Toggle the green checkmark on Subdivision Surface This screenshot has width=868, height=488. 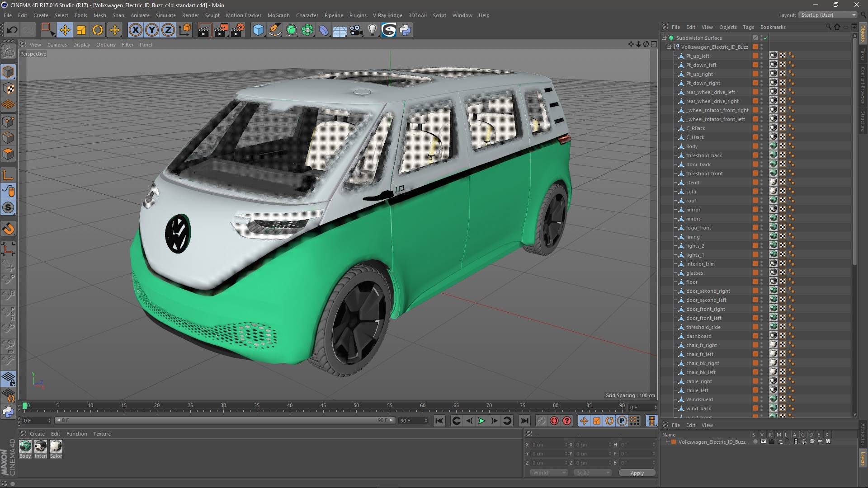pos(766,38)
